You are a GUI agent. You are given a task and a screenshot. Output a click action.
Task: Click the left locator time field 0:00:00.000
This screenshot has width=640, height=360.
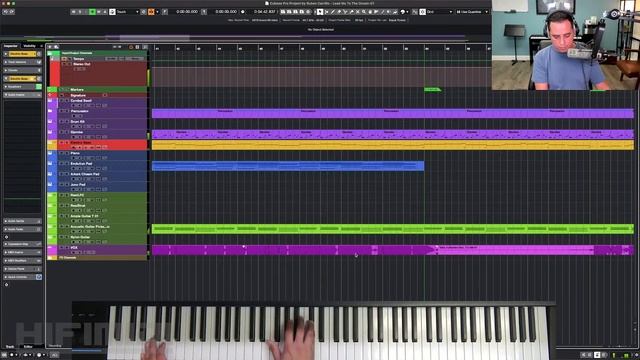[187, 12]
